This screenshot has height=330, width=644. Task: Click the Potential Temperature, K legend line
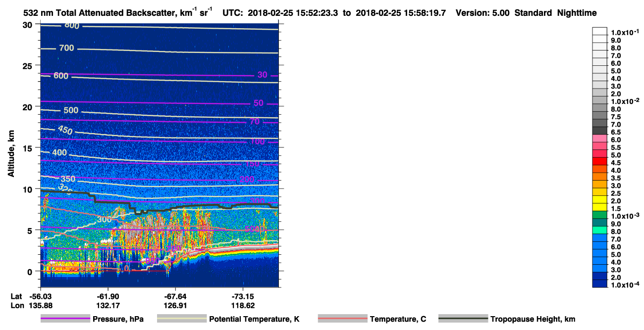[x=181, y=319]
